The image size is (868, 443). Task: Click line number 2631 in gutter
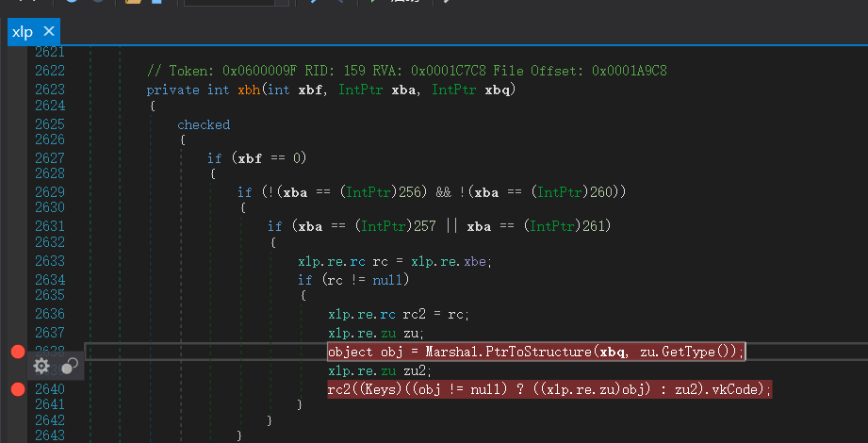(50, 226)
